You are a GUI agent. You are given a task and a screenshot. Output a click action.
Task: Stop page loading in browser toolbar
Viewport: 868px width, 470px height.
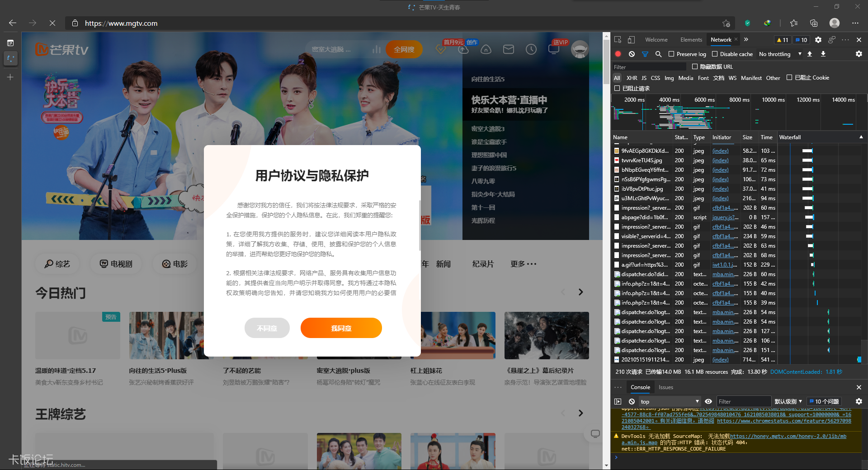click(x=52, y=23)
